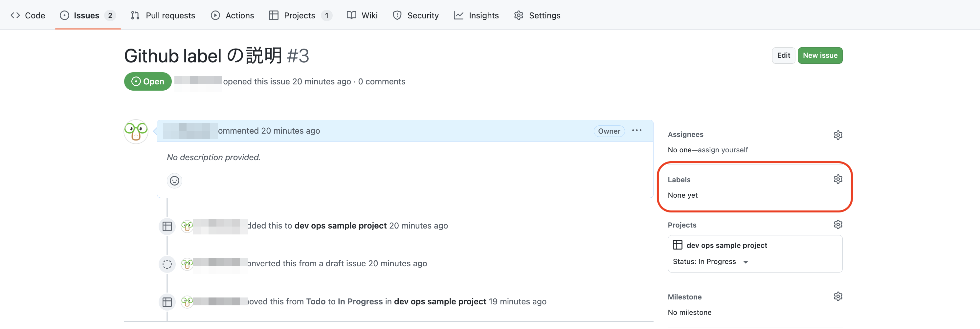The width and height of the screenshot is (980, 329).
Task: Open the dev ops sample project link in sidebar
Action: 726,245
